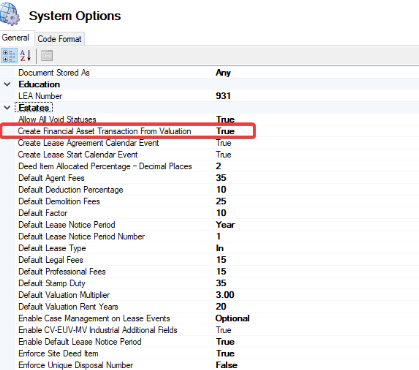Click the System Options globe gear icon

(x=10, y=13)
